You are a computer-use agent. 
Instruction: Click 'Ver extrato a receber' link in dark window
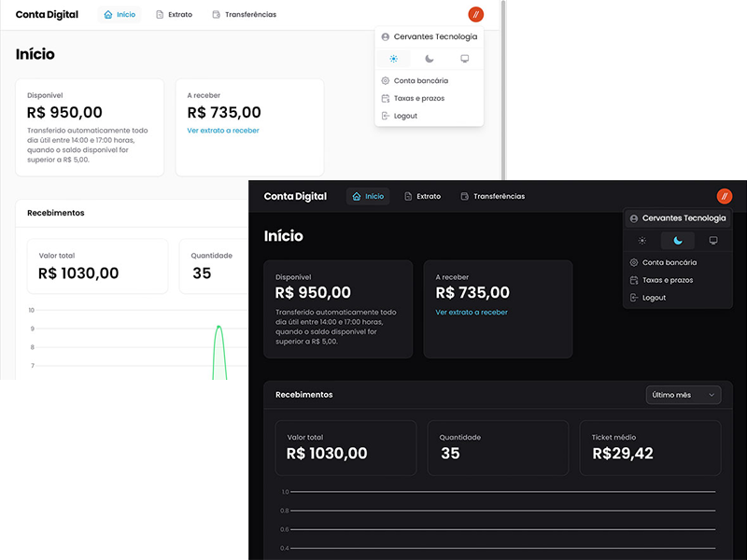472,313
